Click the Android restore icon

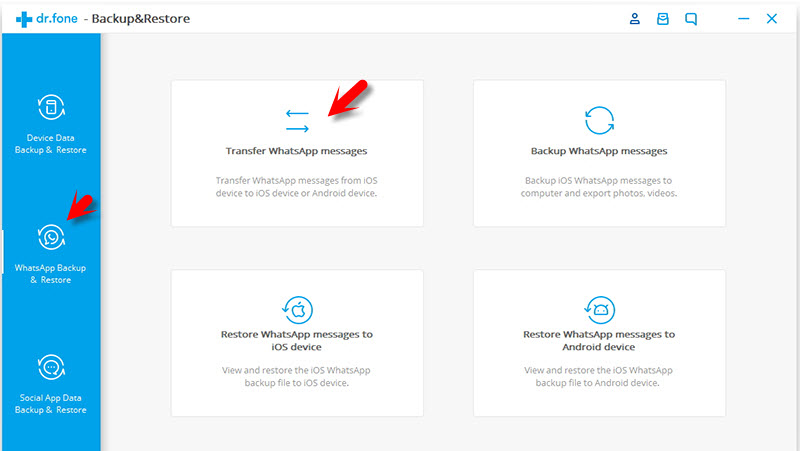pos(599,310)
